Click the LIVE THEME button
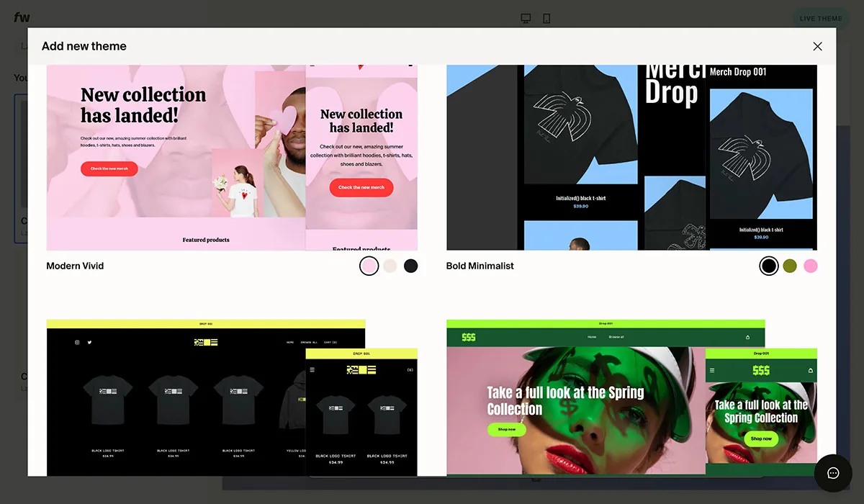This screenshot has height=504, width=864. click(x=821, y=17)
